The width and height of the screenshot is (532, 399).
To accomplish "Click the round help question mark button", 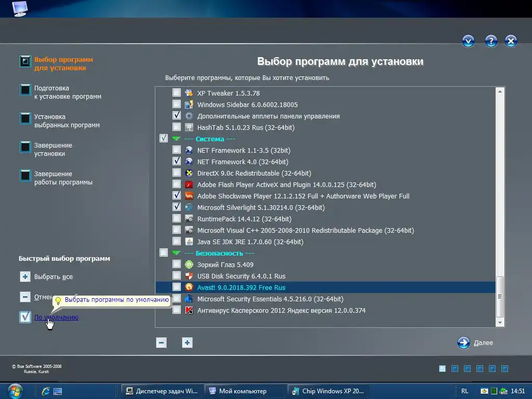I will pos(491,41).
